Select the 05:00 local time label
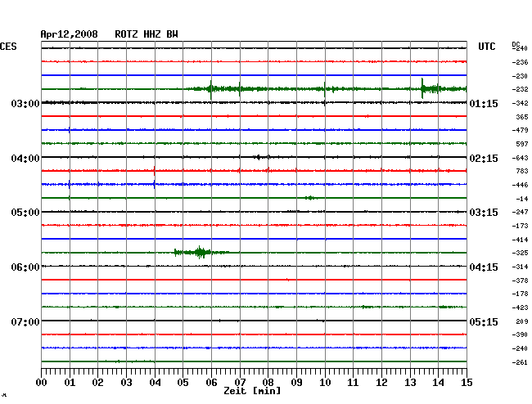This screenshot has width=532, height=404. [x=25, y=213]
